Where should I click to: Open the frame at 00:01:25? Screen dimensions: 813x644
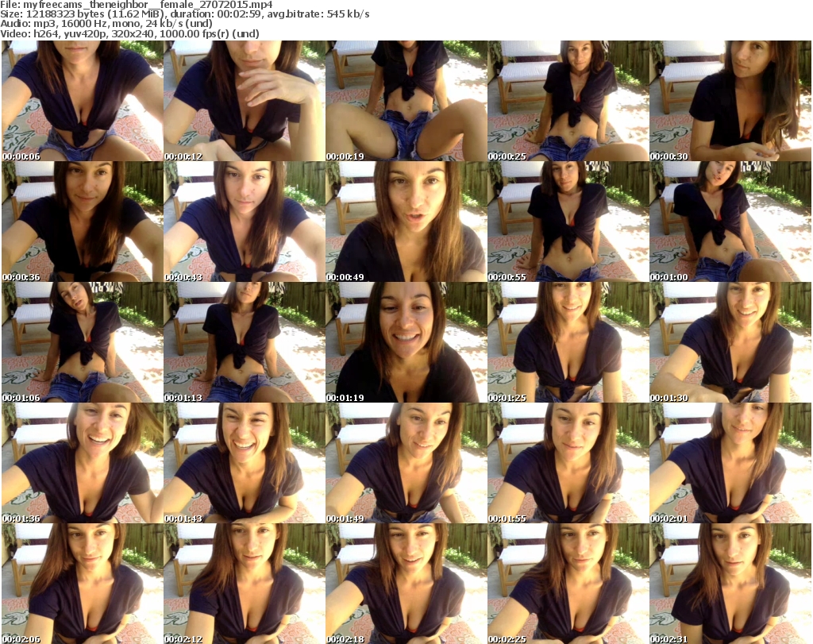tap(568, 342)
